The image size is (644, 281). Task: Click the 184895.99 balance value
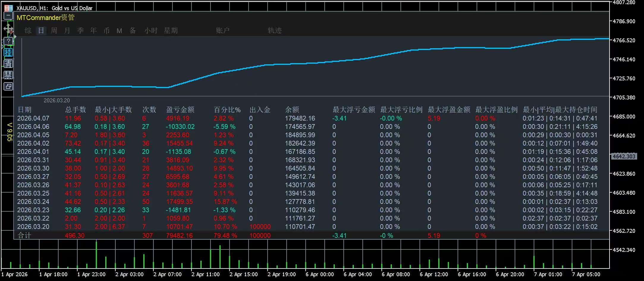click(300, 135)
